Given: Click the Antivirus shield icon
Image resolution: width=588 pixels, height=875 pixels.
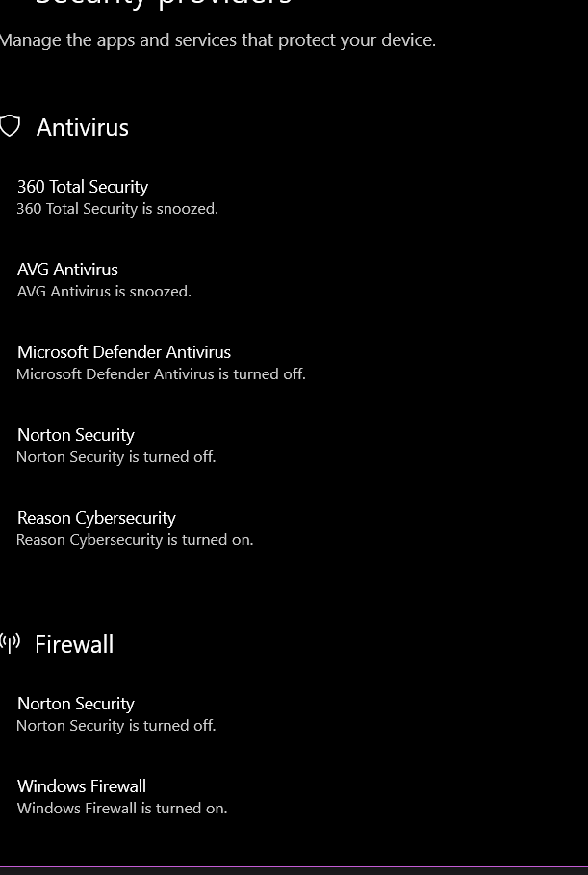Looking at the screenshot, I should (10, 126).
